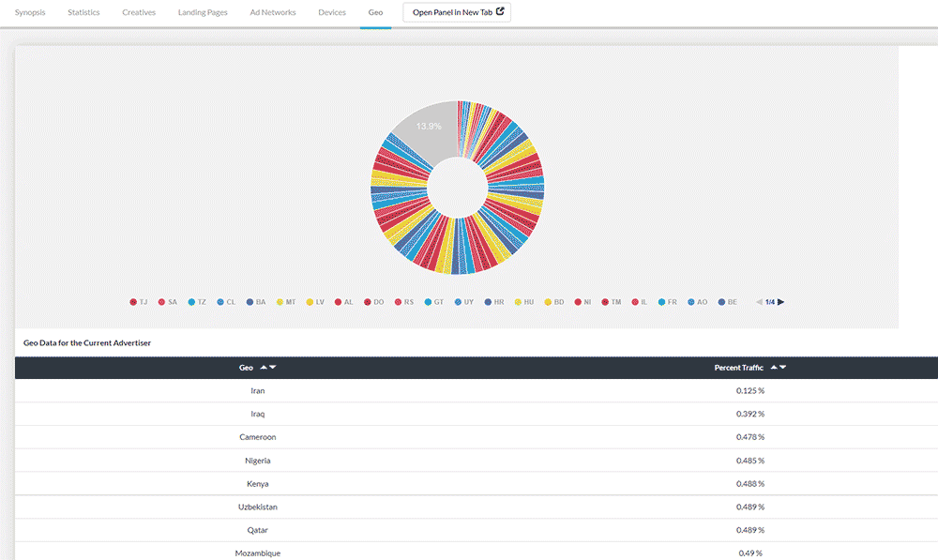Click the external link icon on Open Panel button
This screenshot has width=938, height=560.
[500, 12]
